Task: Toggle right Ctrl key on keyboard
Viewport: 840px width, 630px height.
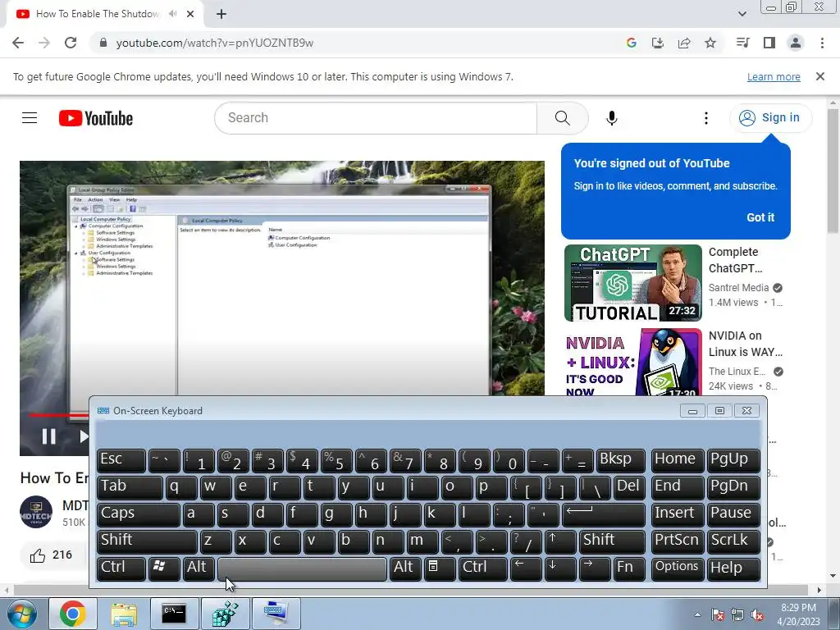Action: (482, 569)
